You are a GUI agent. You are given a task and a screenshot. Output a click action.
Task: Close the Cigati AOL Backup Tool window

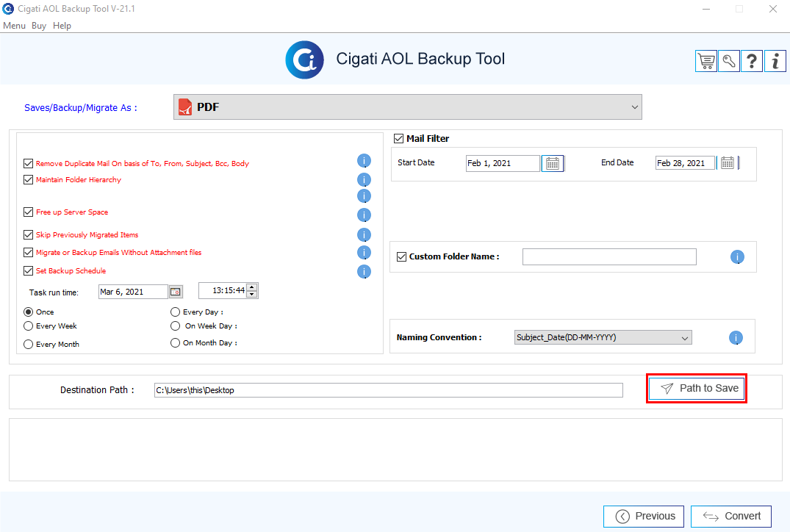(x=773, y=9)
